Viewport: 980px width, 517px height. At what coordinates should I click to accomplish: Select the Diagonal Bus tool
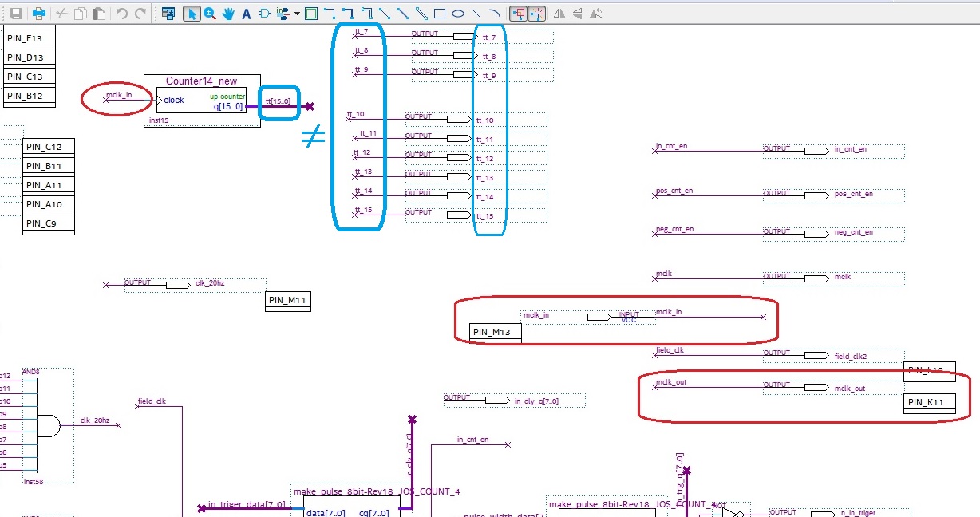(403, 14)
